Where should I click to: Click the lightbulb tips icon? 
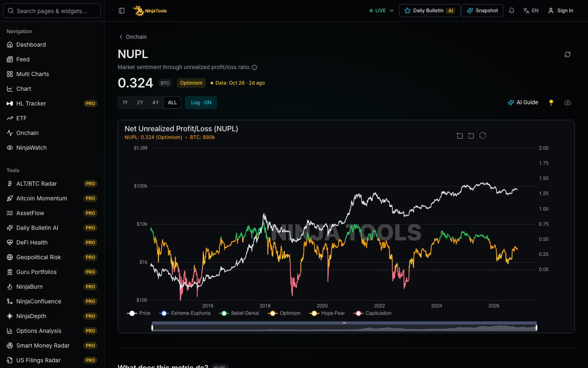pyautogui.click(x=551, y=103)
